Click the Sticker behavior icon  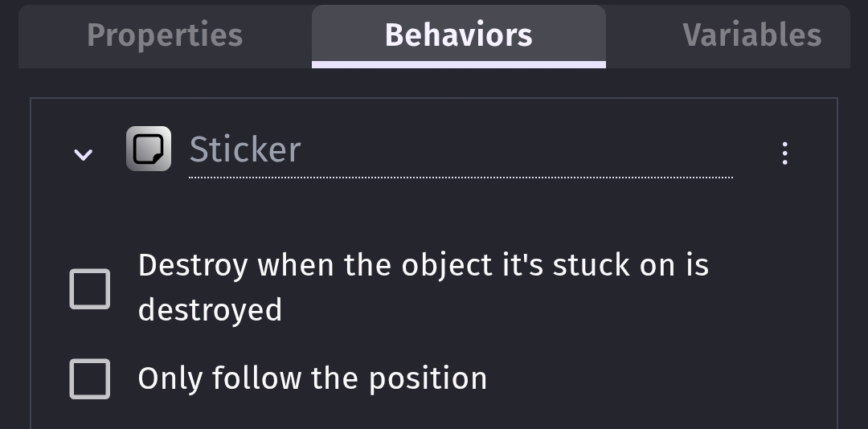(149, 149)
